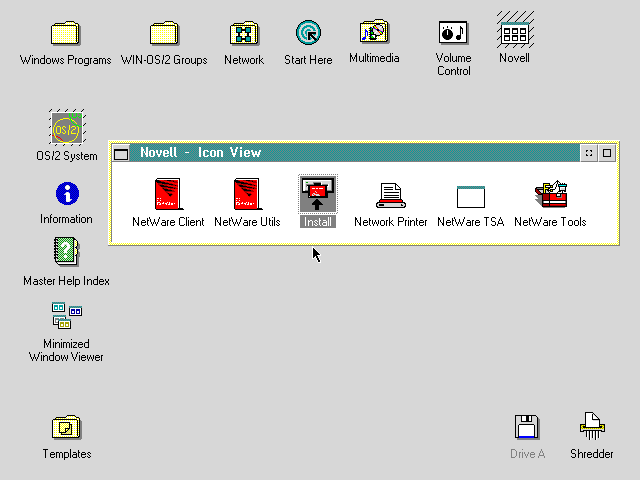The width and height of the screenshot is (640, 480).
Task: Click the 'Drive A' label text
Action: click(527, 454)
